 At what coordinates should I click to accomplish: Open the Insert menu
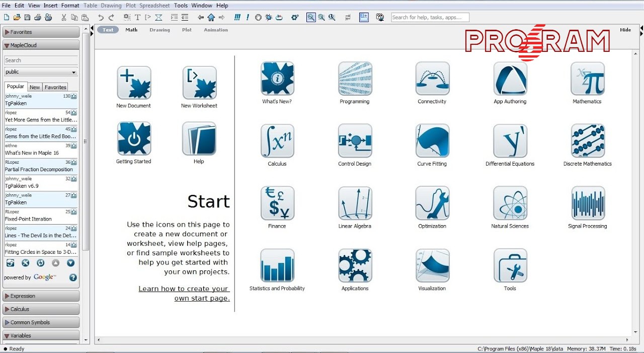[50, 6]
